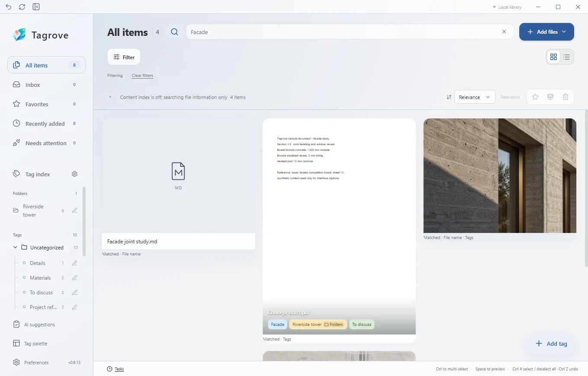Click the item count badge 4

click(157, 32)
